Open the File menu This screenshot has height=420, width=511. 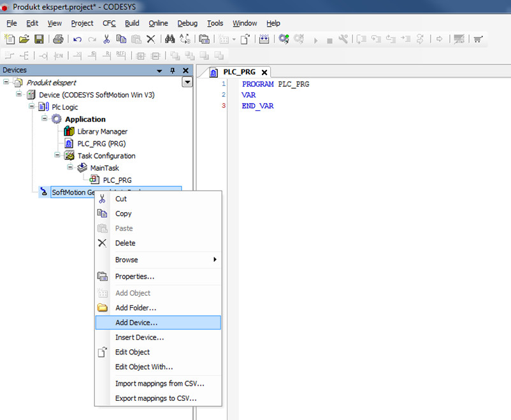(11, 23)
